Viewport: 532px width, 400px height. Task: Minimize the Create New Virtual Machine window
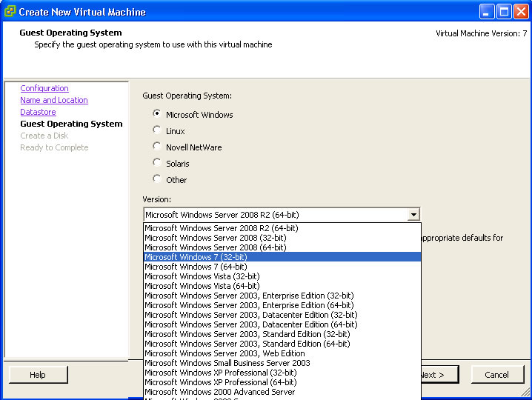(x=487, y=12)
